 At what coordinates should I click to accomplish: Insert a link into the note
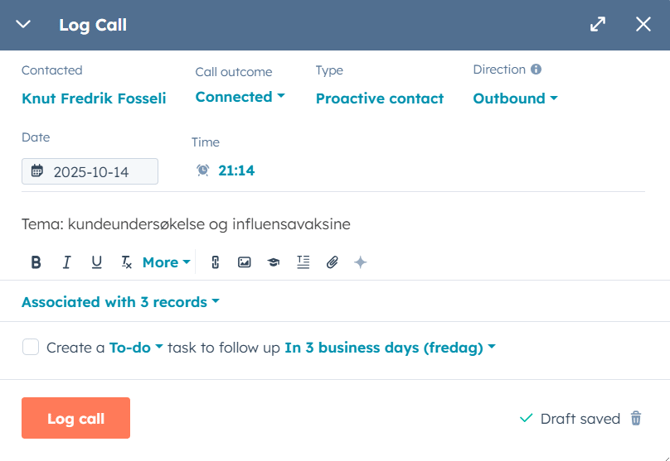[x=215, y=262]
